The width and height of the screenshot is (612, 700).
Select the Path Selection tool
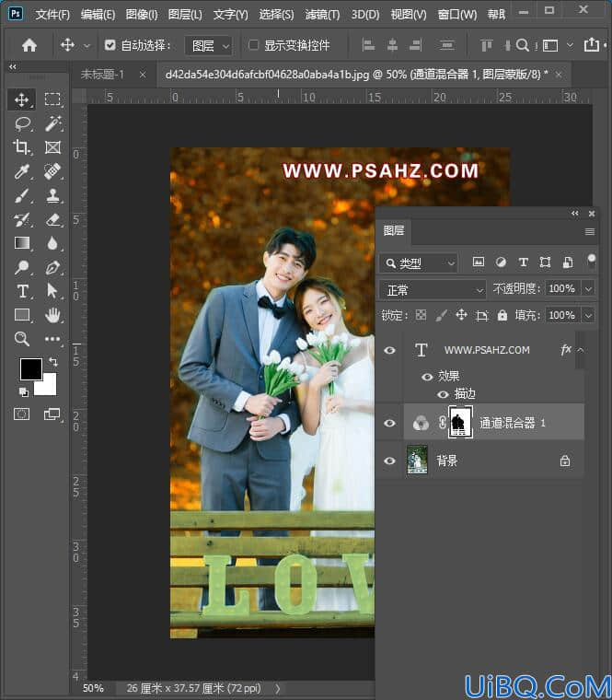point(52,292)
